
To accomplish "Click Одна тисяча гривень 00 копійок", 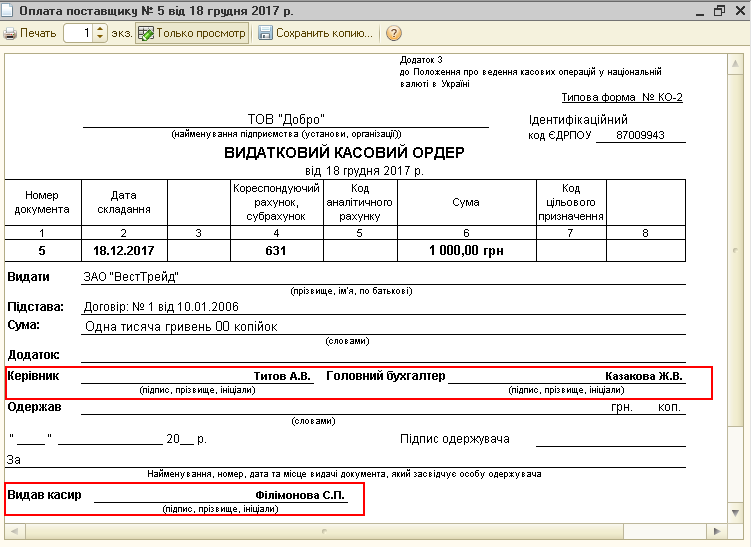I will (181, 327).
